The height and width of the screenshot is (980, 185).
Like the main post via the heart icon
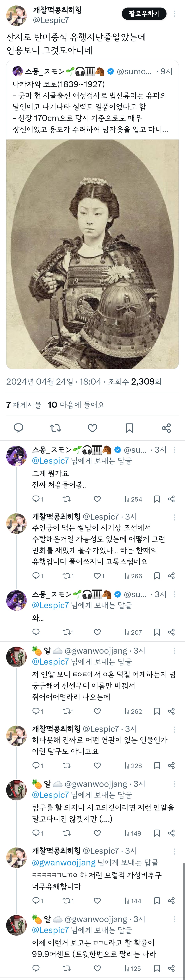click(92, 428)
